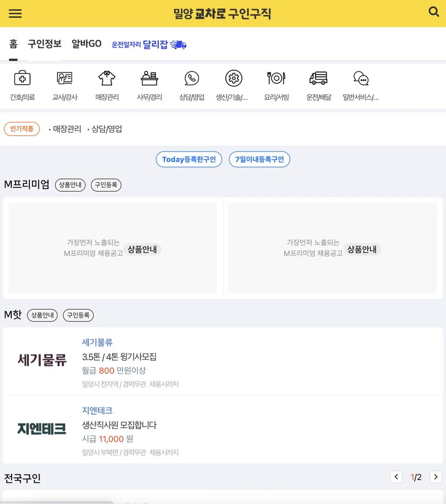Click the 상담/영업 phone icon
The image size is (446, 504).
[x=192, y=79]
